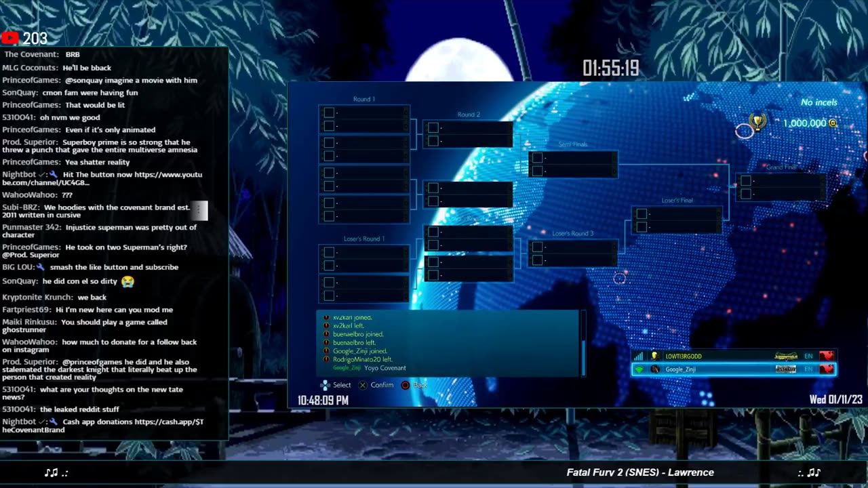Click the 'Round 2' bracket heading
The image size is (868, 488).
(x=469, y=115)
